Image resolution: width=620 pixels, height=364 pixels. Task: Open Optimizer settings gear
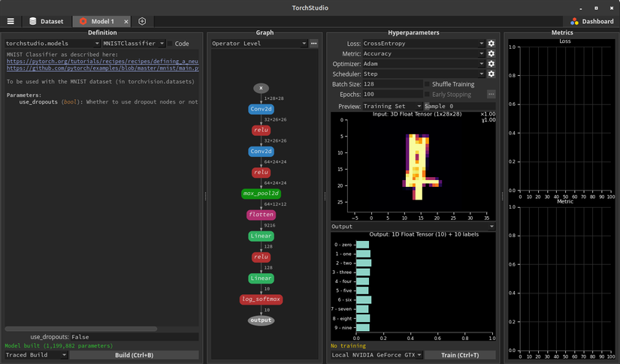(x=491, y=65)
